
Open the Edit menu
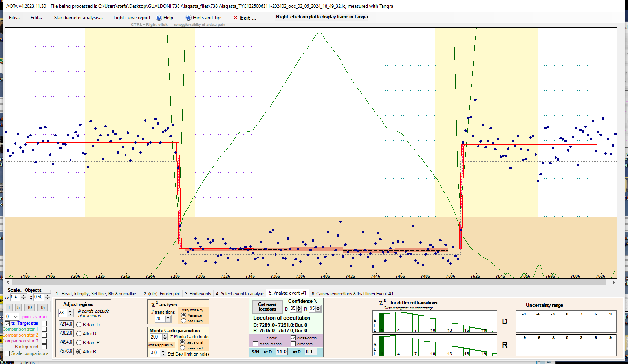(x=36, y=18)
